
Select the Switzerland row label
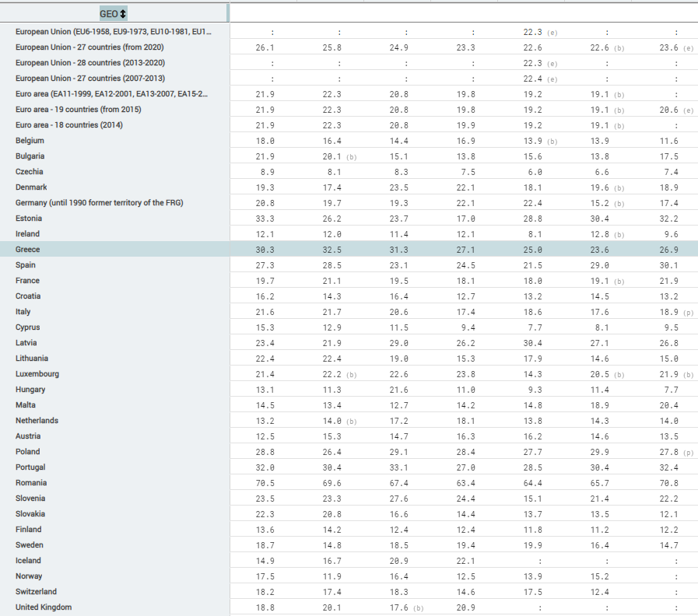(36, 593)
